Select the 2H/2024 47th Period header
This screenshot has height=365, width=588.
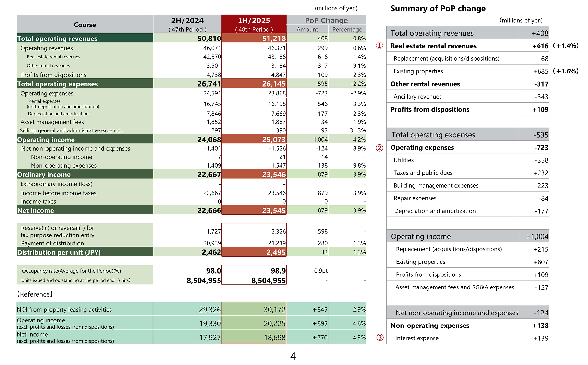click(x=187, y=24)
